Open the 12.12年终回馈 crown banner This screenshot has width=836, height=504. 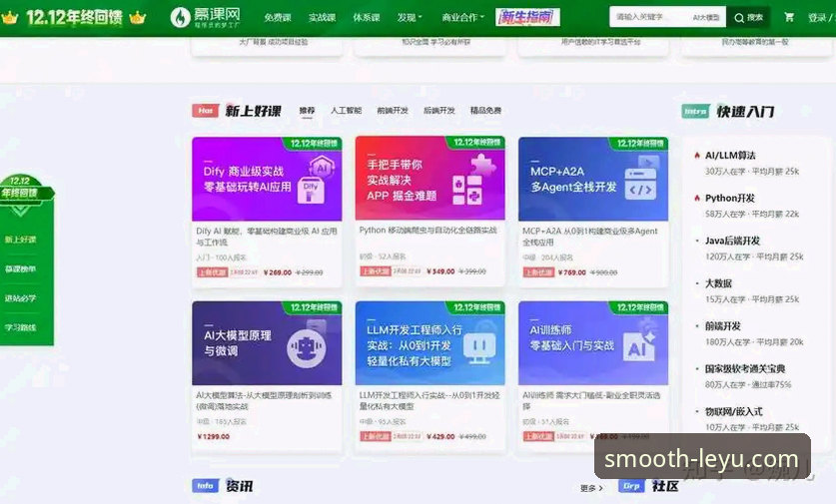click(x=74, y=17)
